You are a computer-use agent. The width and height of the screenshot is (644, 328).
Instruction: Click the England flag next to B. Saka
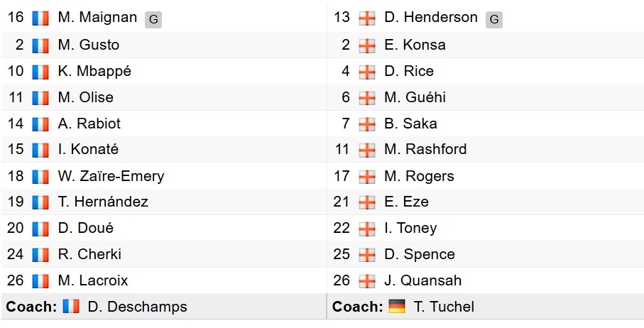(367, 124)
